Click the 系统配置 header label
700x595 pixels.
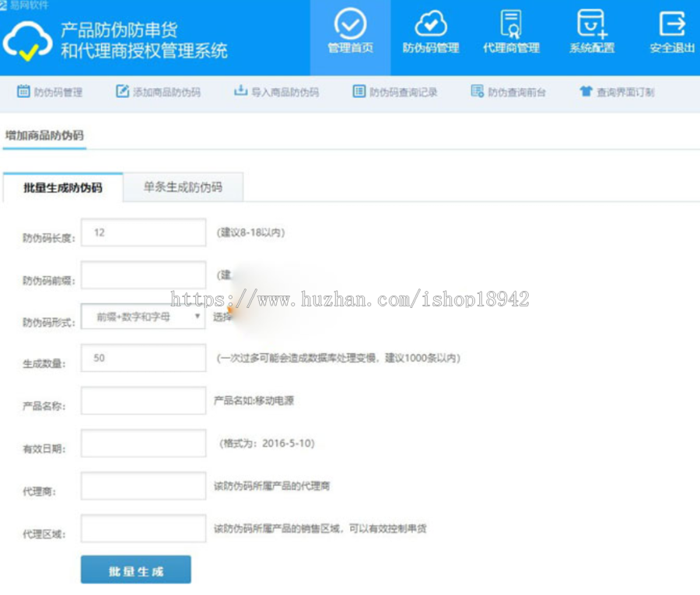[x=592, y=47]
